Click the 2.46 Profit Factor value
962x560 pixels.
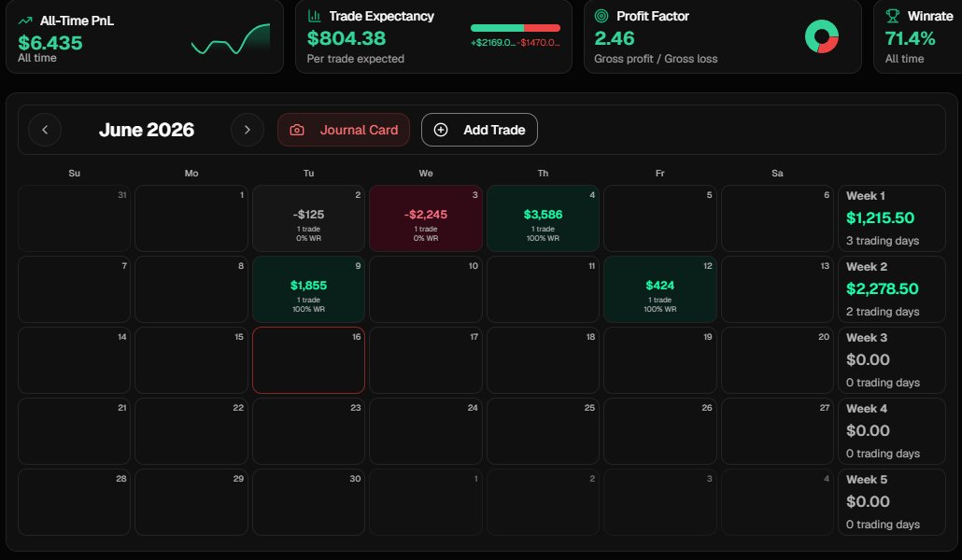(615, 38)
